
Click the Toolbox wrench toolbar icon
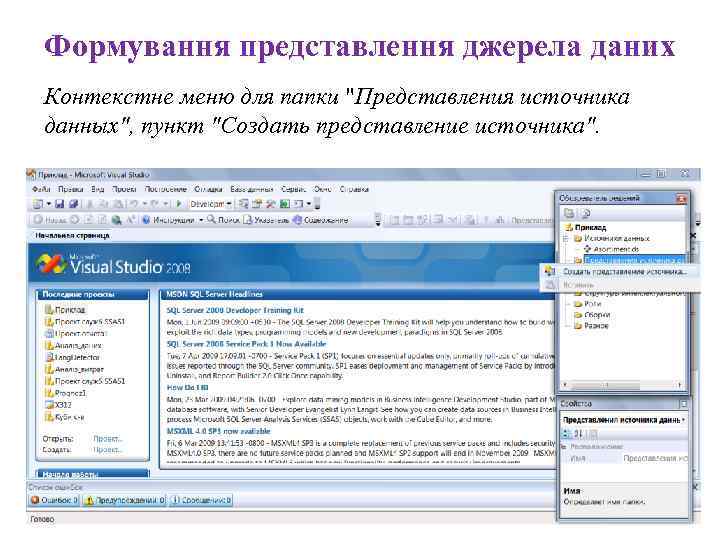pyautogui.click(x=271, y=204)
